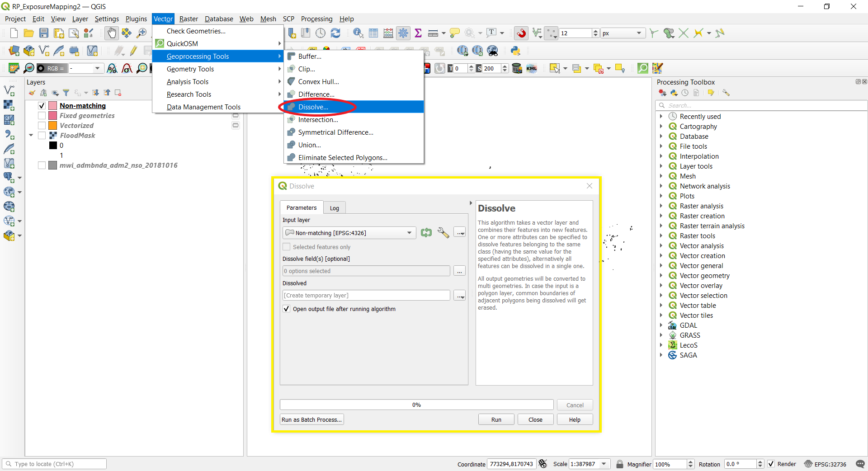This screenshot has height=471, width=868.
Task: Show the Fixed geometries layer
Action: point(41,115)
